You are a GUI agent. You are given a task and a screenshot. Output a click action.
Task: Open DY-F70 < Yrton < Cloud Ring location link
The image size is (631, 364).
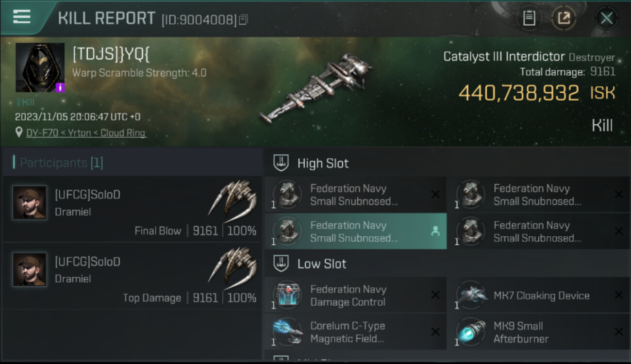pos(86,132)
